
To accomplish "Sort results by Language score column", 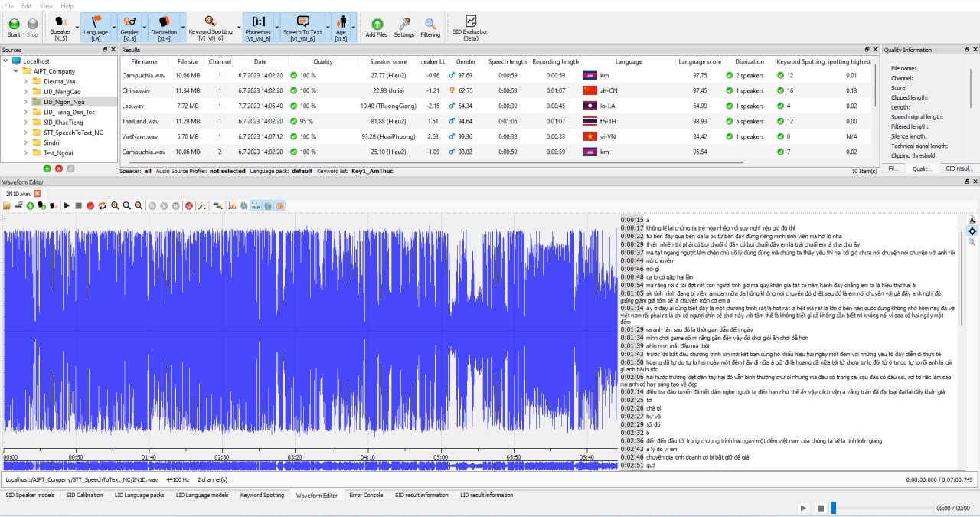I will (x=699, y=61).
